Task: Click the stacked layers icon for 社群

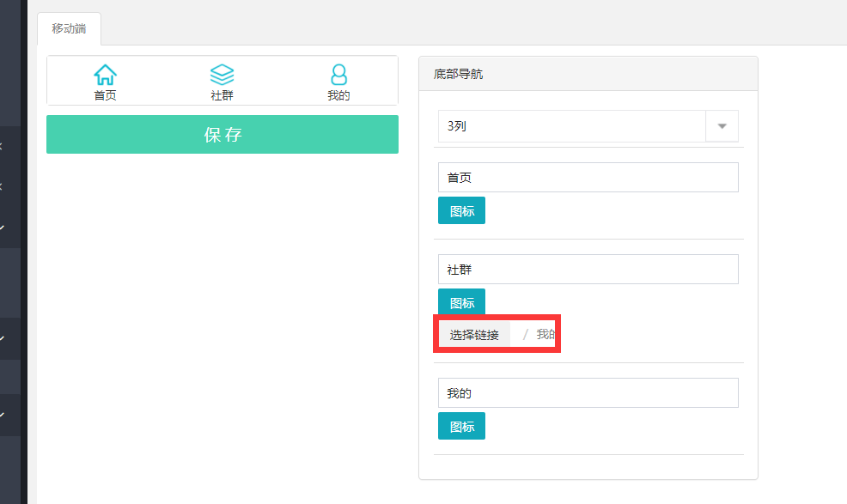Action: click(x=222, y=75)
